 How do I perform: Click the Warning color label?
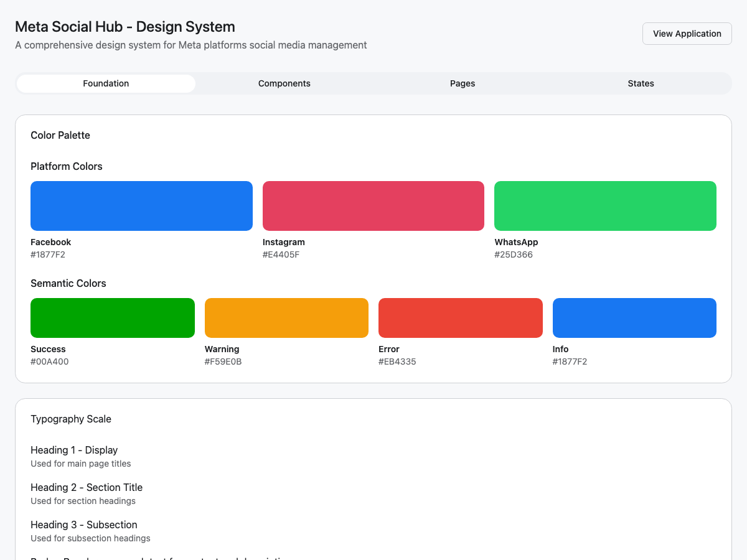tap(222, 349)
